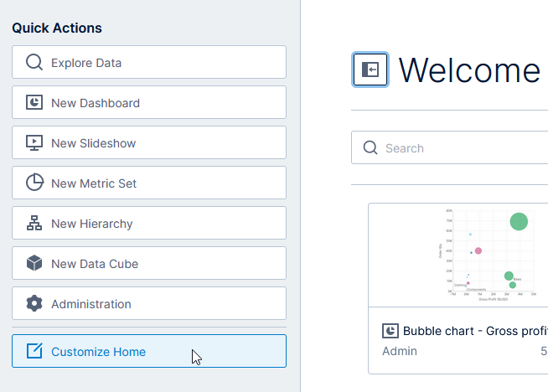Click the New Data Cube cube icon

pyautogui.click(x=34, y=264)
